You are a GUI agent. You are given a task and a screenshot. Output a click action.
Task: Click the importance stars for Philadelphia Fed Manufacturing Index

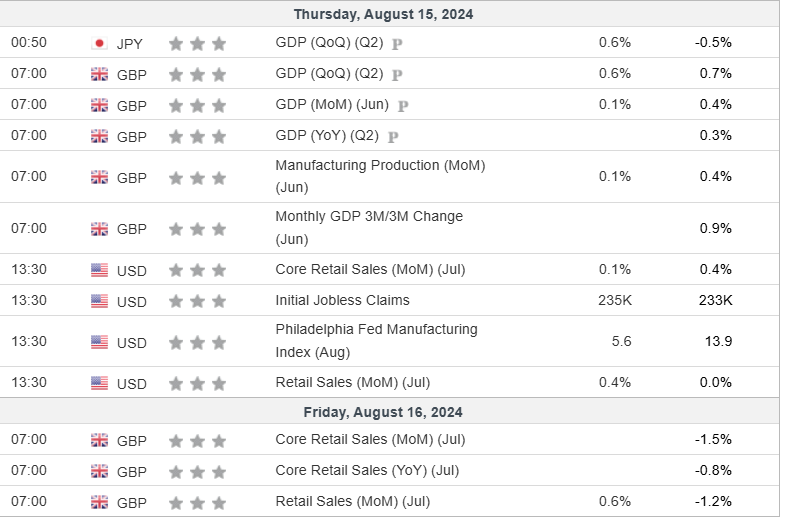point(197,342)
